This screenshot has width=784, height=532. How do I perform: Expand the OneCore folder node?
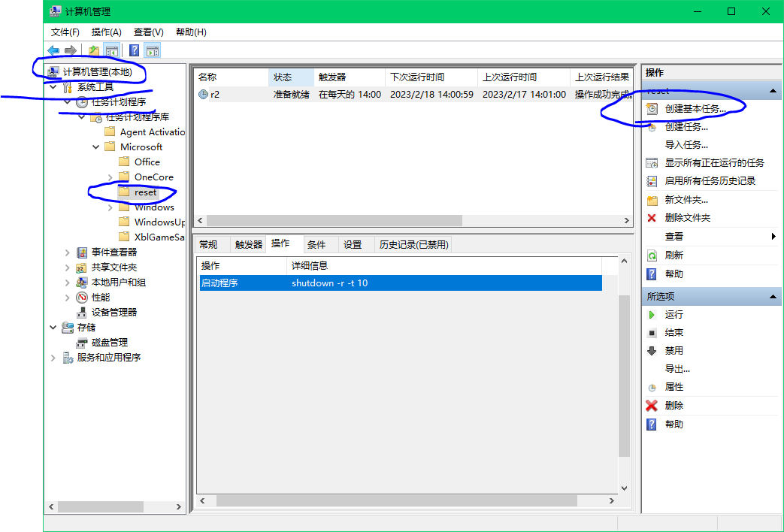110,177
